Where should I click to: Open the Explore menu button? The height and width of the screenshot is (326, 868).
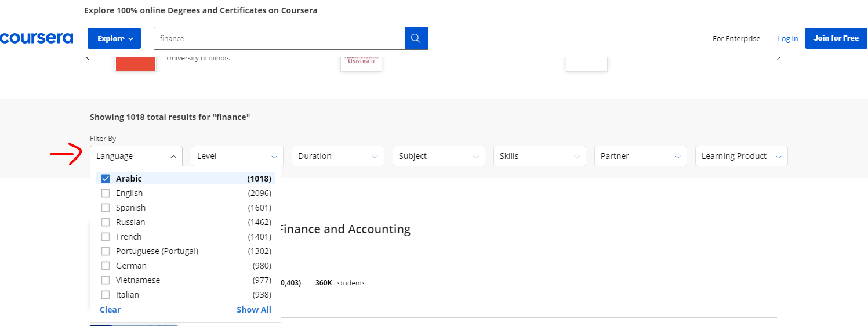tap(114, 38)
